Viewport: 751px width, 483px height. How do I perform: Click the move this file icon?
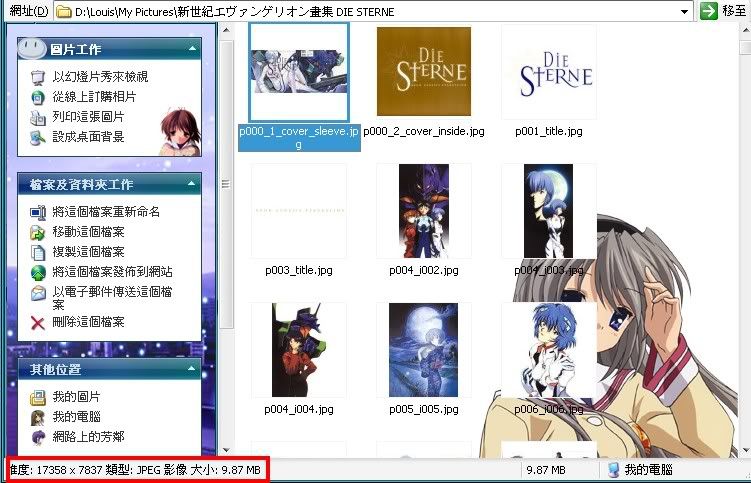(x=37, y=232)
